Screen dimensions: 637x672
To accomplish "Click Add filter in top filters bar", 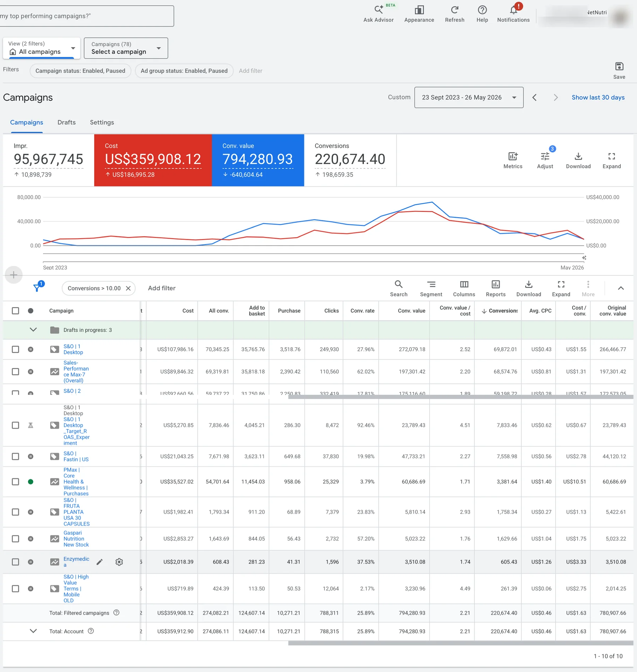I will pos(251,71).
